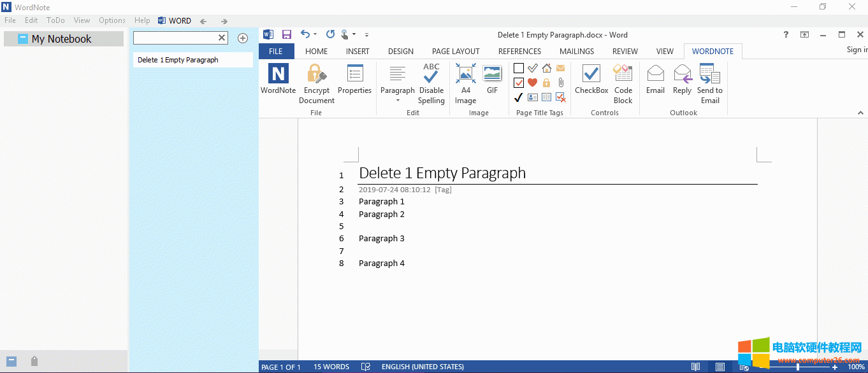Expand the Paragraph dropdown

pyautogui.click(x=397, y=100)
